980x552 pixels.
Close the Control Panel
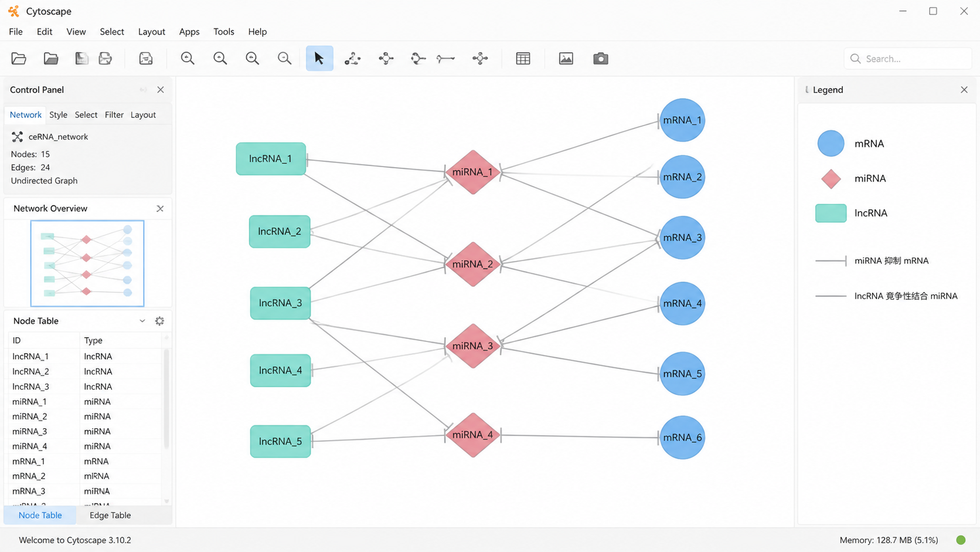[x=161, y=90]
